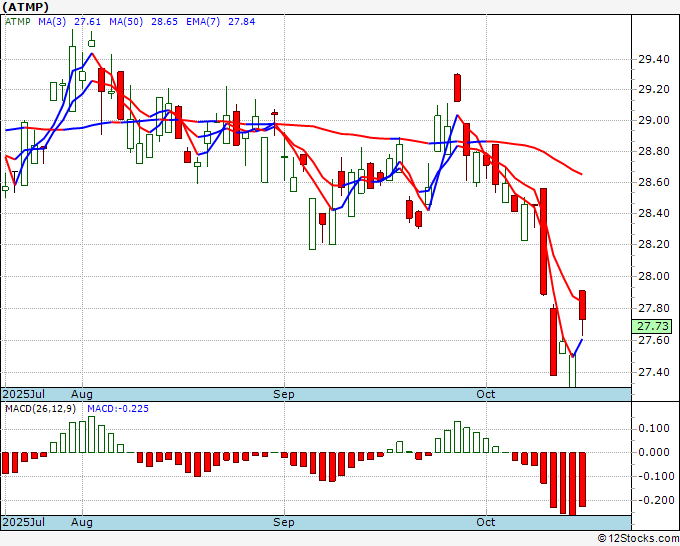Click the tallest green MACD bar in early August
The width and height of the screenshot is (680, 546).
pos(92,435)
